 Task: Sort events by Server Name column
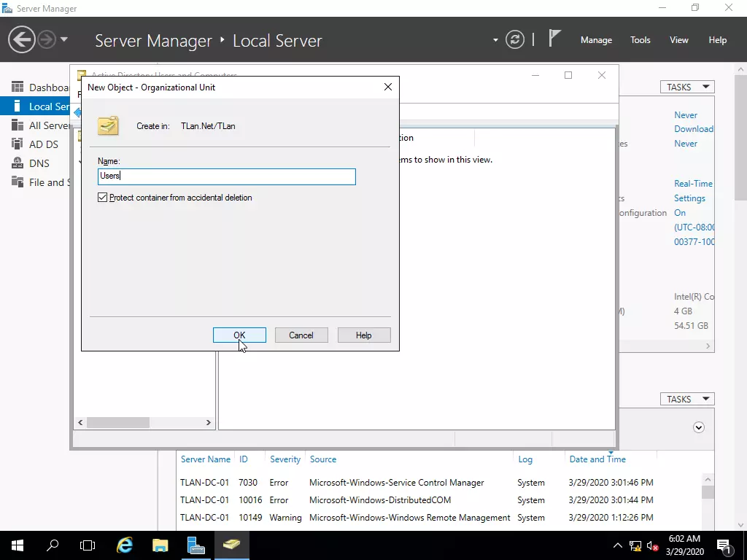pos(205,459)
